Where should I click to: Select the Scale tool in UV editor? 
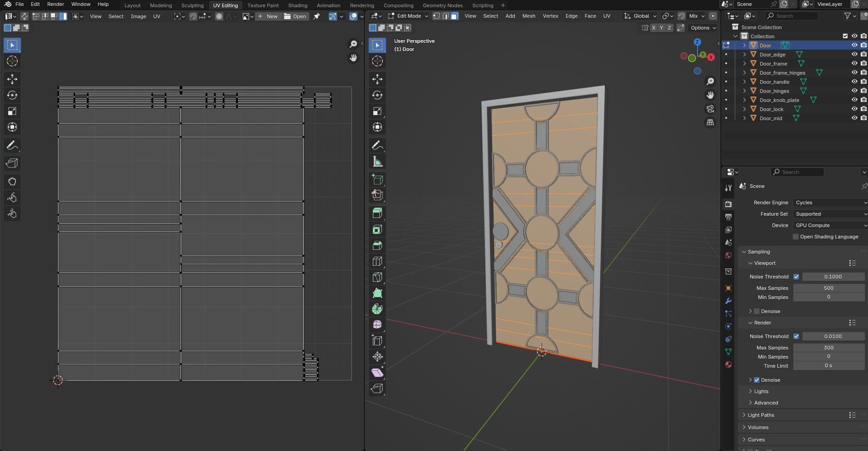coord(12,111)
